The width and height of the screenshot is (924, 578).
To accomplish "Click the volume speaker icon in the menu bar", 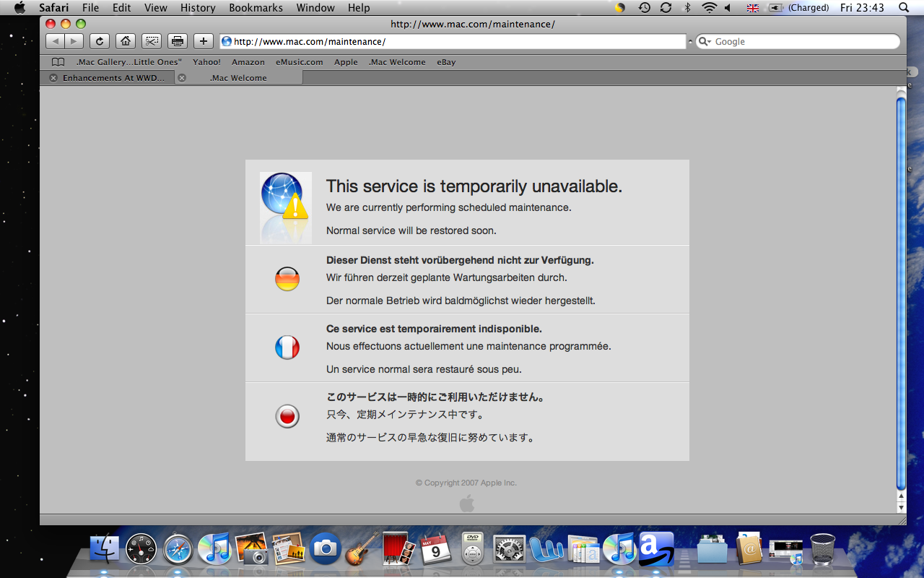I will click(x=728, y=8).
